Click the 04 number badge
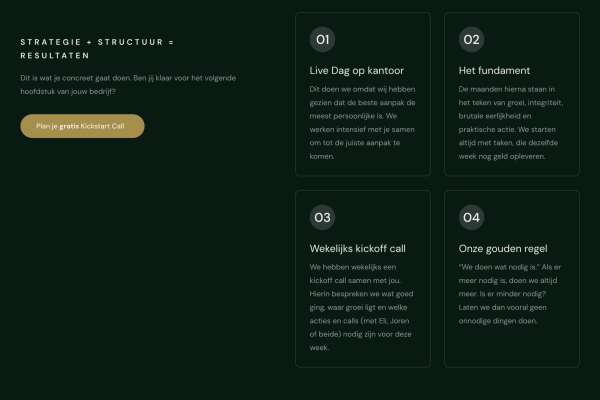Viewport: 600px width, 400px height. [x=471, y=217]
